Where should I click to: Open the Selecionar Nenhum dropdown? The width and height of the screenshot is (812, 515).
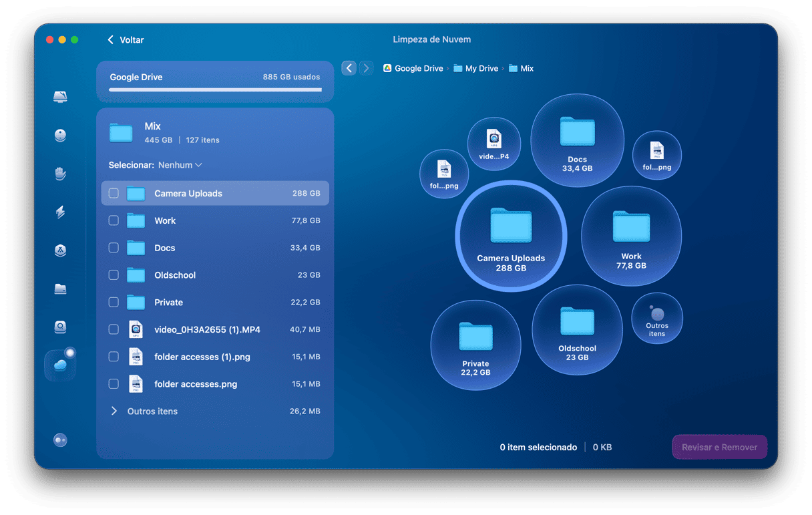click(x=180, y=165)
